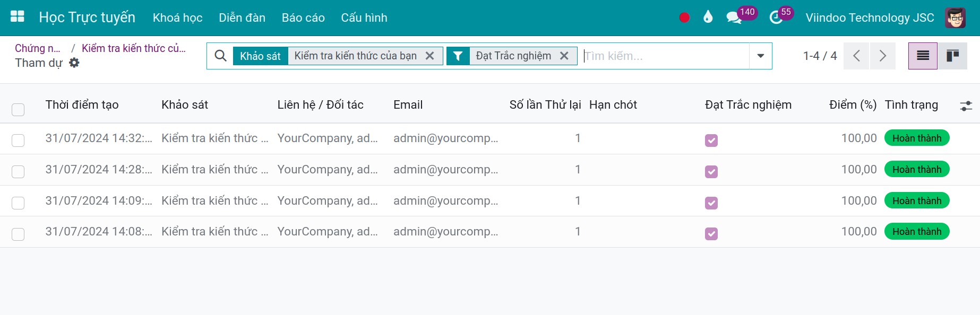The height and width of the screenshot is (315, 980).
Task: Sort by Thời điểm tạo column
Action: (82, 104)
